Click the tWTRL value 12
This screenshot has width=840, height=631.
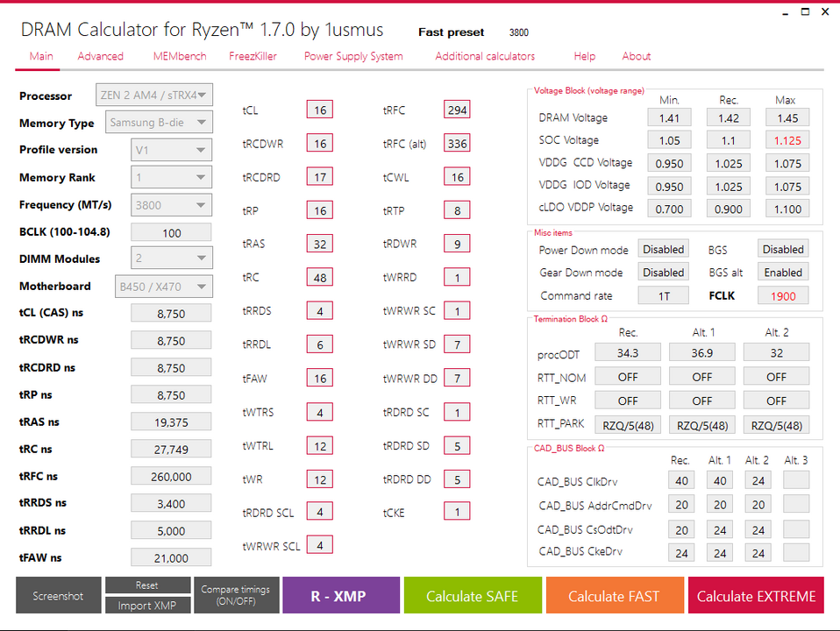click(320, 446)
